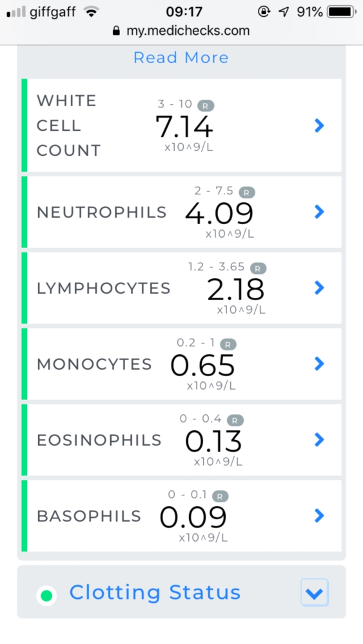Open Lymphocytes details arrow
This screenshot has height=644, width=363.
coord(319,288)
